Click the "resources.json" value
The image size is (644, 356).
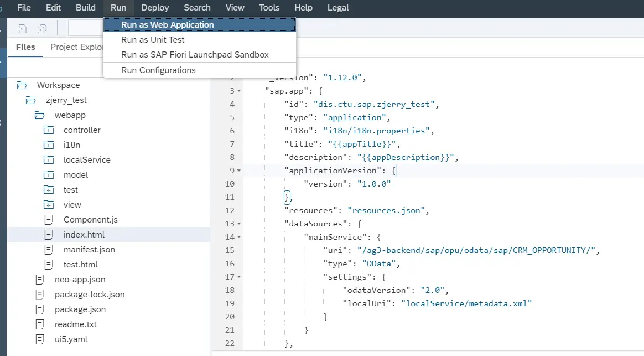point(386,210)
